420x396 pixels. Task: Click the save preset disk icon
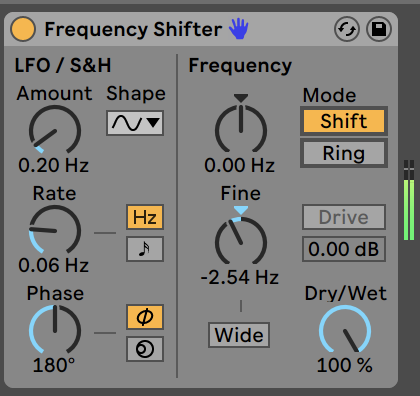click(x=379, y=29)
